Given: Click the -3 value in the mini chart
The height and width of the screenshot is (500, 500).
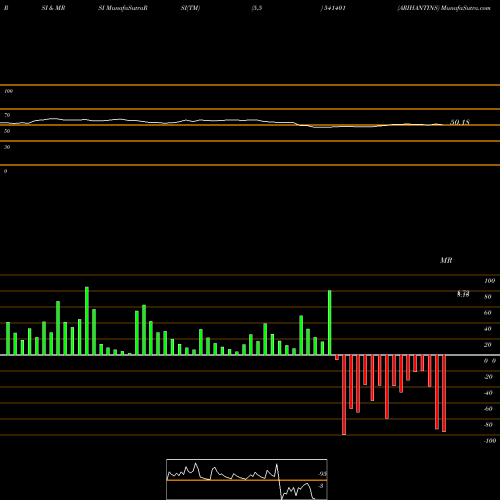Looking at the screenshot, I should 321,486.
